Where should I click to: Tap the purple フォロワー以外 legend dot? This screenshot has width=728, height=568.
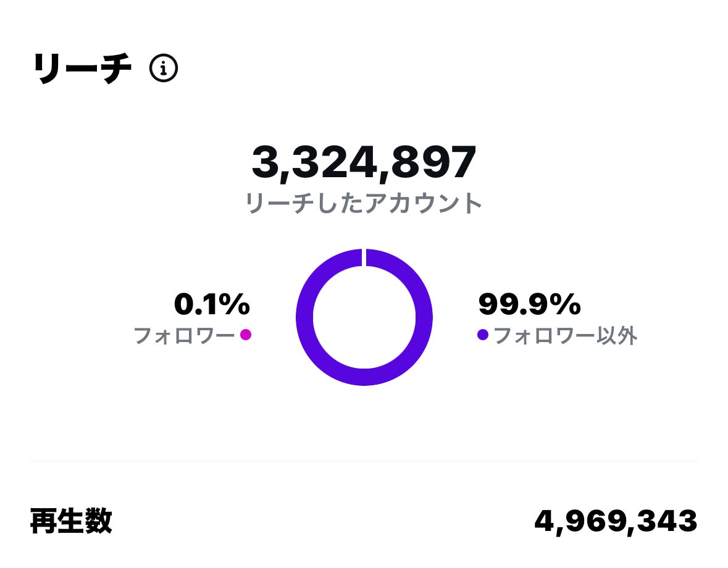[483, 335]
